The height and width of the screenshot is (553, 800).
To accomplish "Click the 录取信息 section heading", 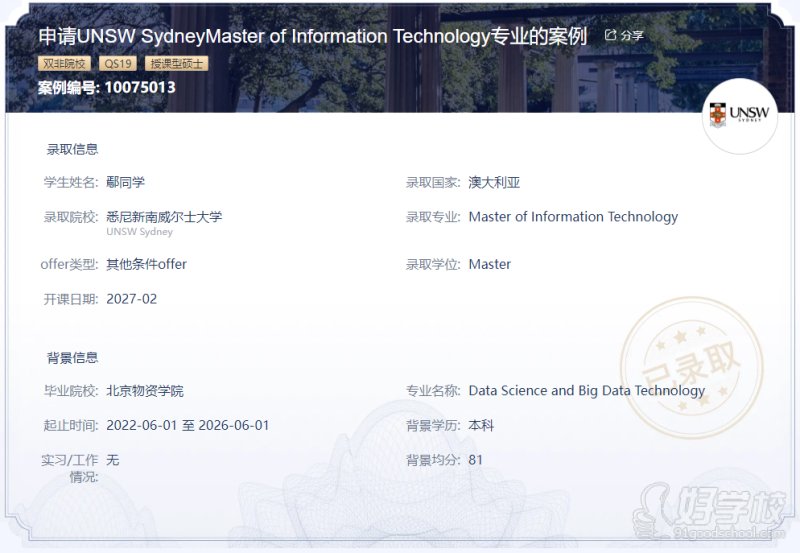I will click(x=72, y=149).
